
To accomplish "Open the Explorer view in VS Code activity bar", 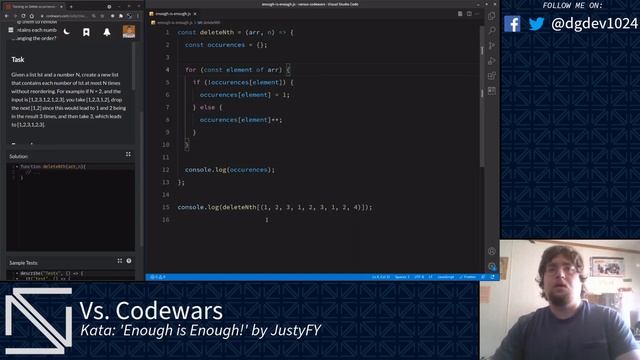I will pyautogui.click(x=491, y=16).
